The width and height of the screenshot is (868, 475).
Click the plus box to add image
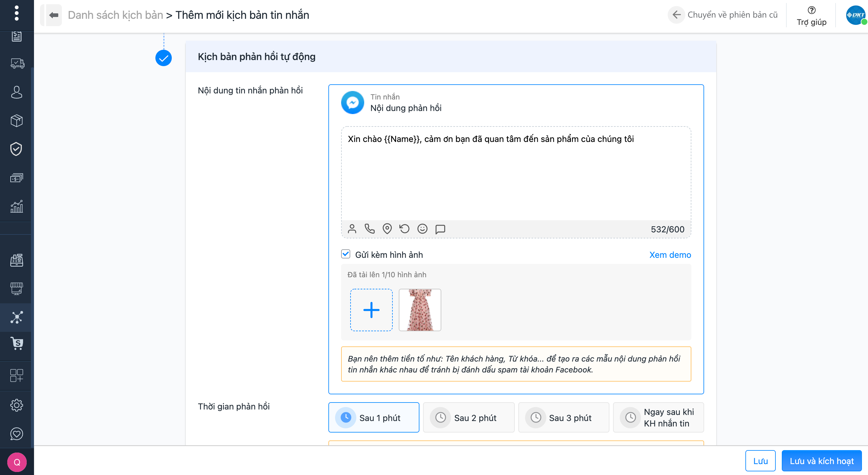click(x=371, y=310)
